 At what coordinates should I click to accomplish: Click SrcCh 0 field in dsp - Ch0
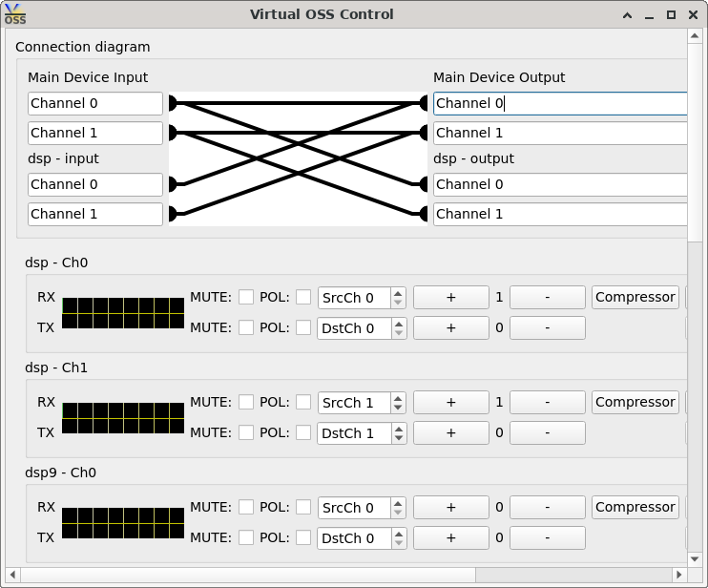click(354, 298)
